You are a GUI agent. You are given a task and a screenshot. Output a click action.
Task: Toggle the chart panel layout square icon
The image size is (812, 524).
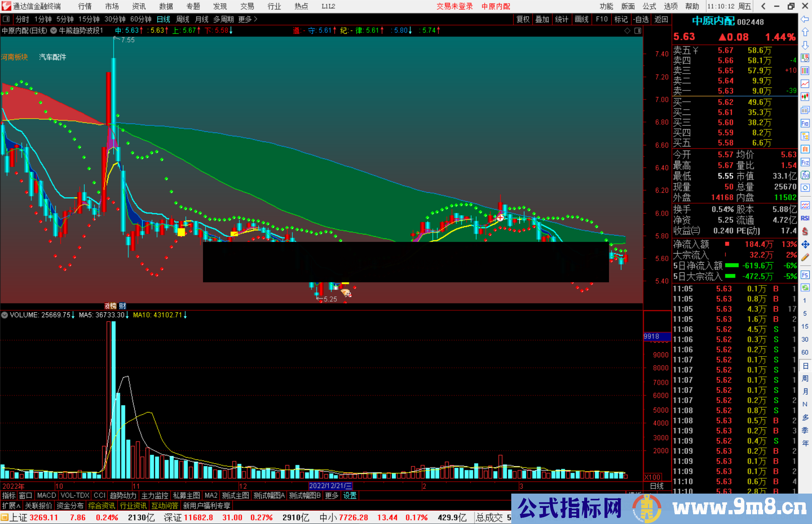(638, 31)
